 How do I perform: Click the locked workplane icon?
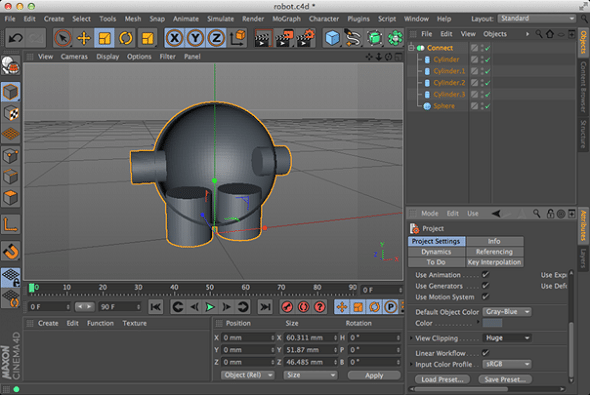click(11, 278)
